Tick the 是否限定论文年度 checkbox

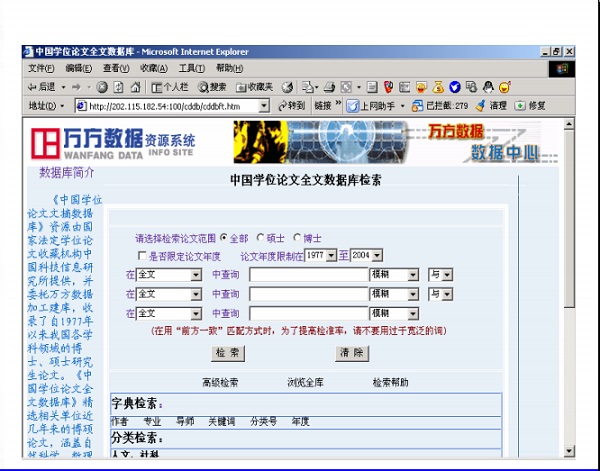[x=142, y=255]
